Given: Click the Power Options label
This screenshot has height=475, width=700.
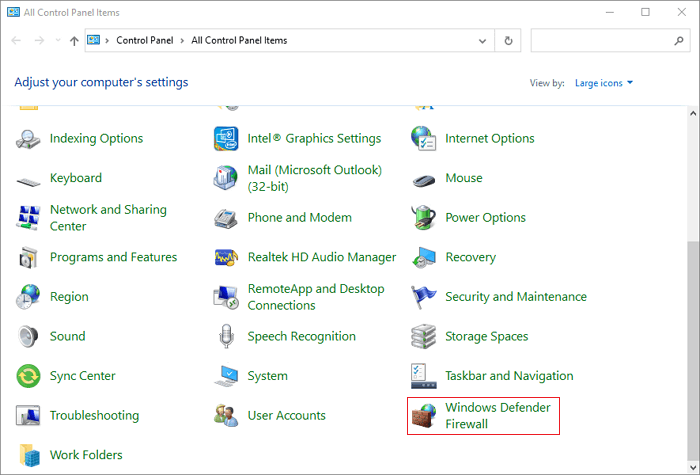Looking at the screenshot, I should coord(486,217).
